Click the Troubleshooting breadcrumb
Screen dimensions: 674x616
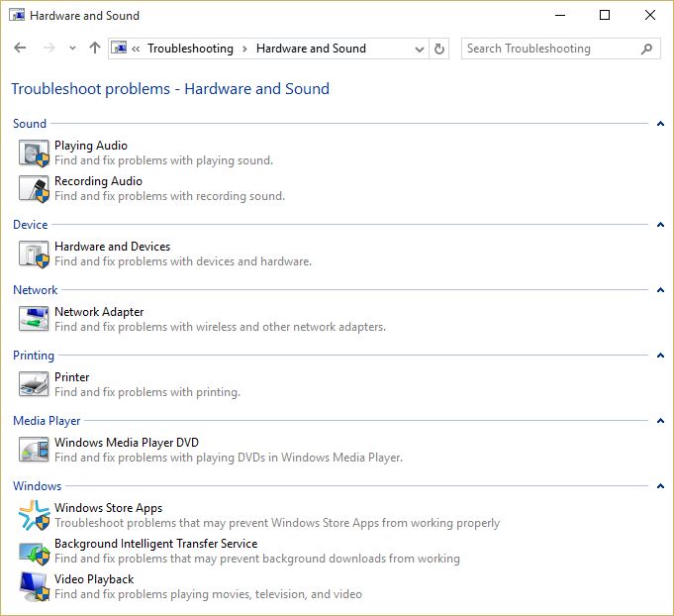tap(190, 49)
